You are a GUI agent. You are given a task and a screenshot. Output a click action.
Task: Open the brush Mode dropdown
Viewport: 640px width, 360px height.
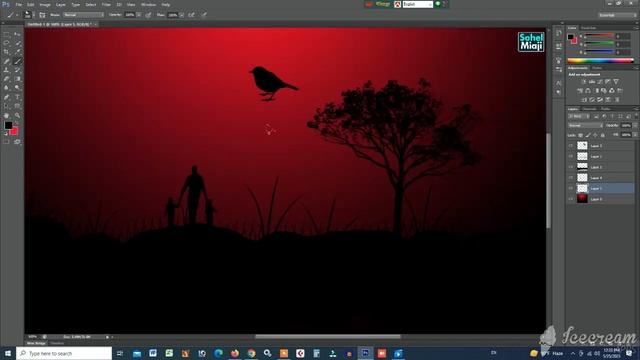[x=83, y=15]
